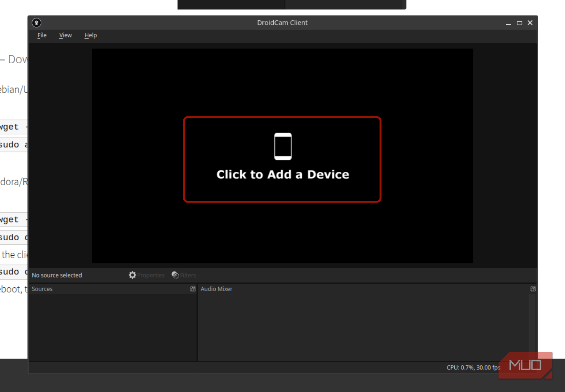Maximize the DroidCam Client window
The width and height of the screenshot is (565, 392).
(519, 23)
